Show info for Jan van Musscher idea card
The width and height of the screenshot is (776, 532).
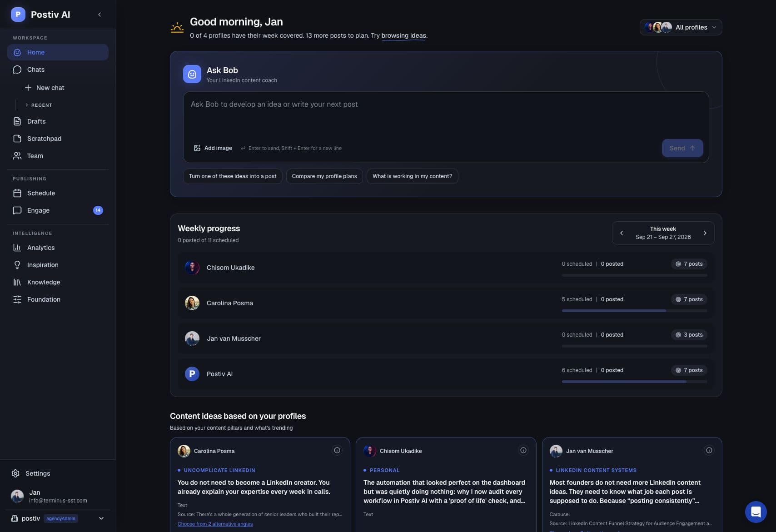click(x=709, y=450)
